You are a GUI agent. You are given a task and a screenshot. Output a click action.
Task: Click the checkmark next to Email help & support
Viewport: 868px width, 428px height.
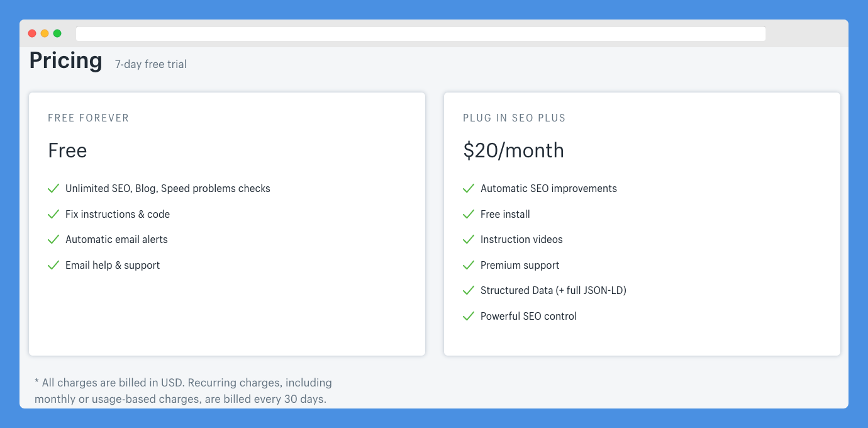(x=53, y=265)
